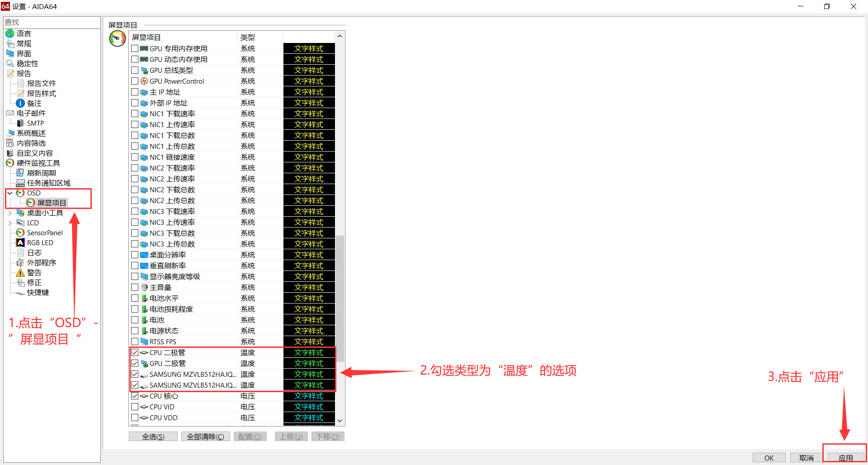The width and height of the screenshot is (868, 465).
Task: Select the RGB LED settings item
Action: click(x=40, y=242)
